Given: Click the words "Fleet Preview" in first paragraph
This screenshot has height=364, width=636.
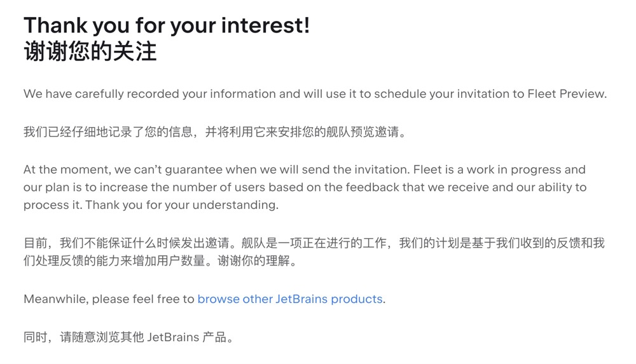Looking at the screenshot, I should click(x=566, y=94).
